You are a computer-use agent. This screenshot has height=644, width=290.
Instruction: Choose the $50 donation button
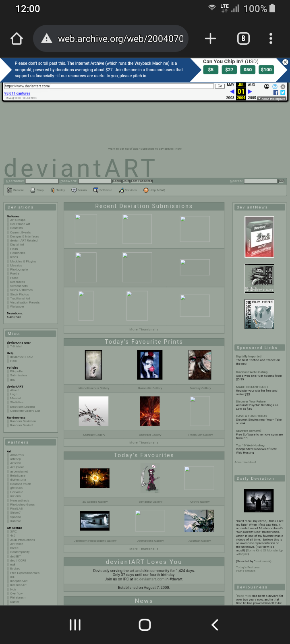[248, 70]
